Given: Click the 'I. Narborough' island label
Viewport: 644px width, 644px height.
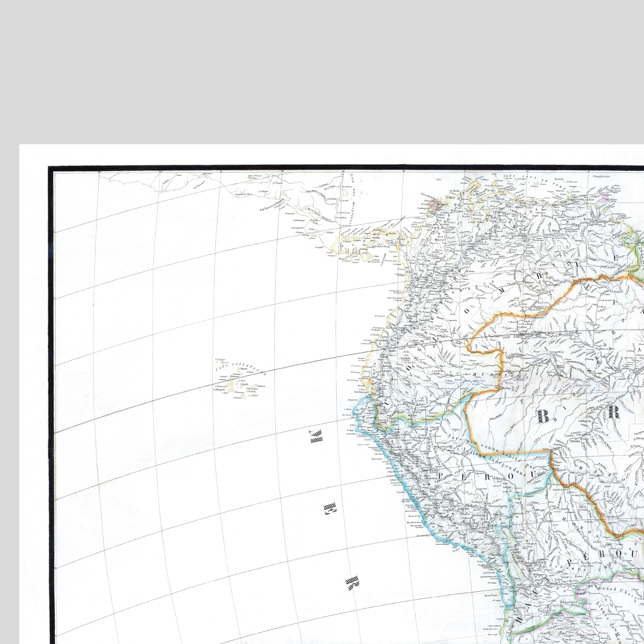Looking at the screenshot, I should (x=221, y=387).
